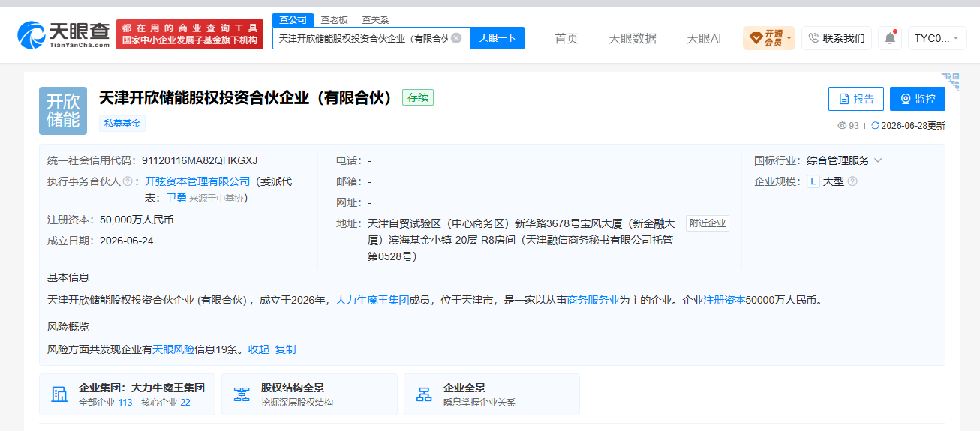Select establishment date 2026-06-24
Screen dimensions: 980x431
pos(126,241)
